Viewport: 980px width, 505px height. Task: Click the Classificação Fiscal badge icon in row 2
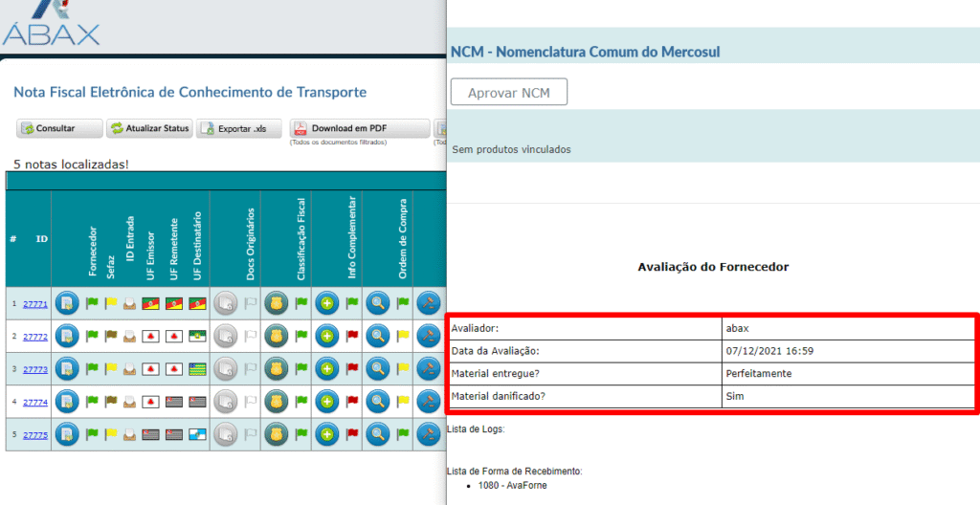(277, 337)
